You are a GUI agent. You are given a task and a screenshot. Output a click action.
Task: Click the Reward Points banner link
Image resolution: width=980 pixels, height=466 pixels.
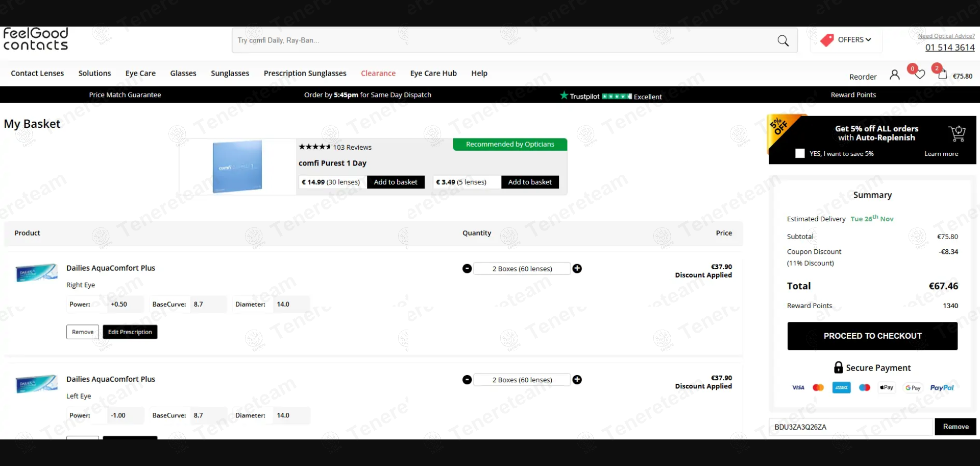click(853, 95)
